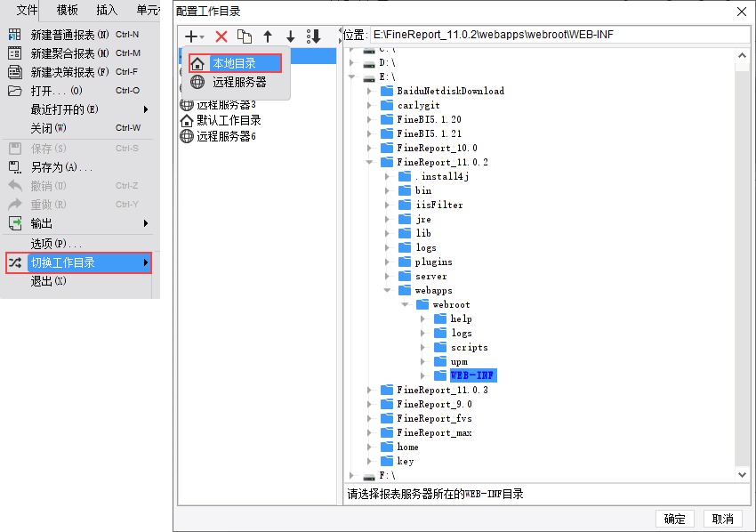Select the key folder
Viewport: 756px width, 532px height.
405,461
